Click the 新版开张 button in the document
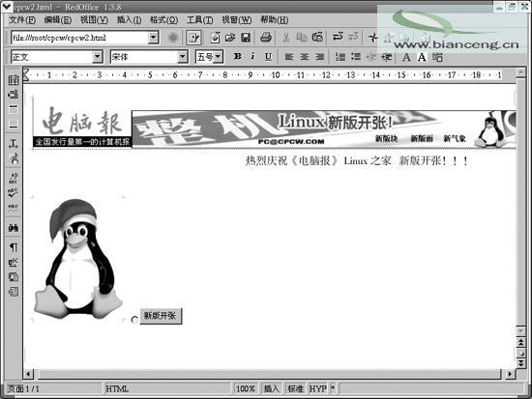 click(x=161, y=316)
